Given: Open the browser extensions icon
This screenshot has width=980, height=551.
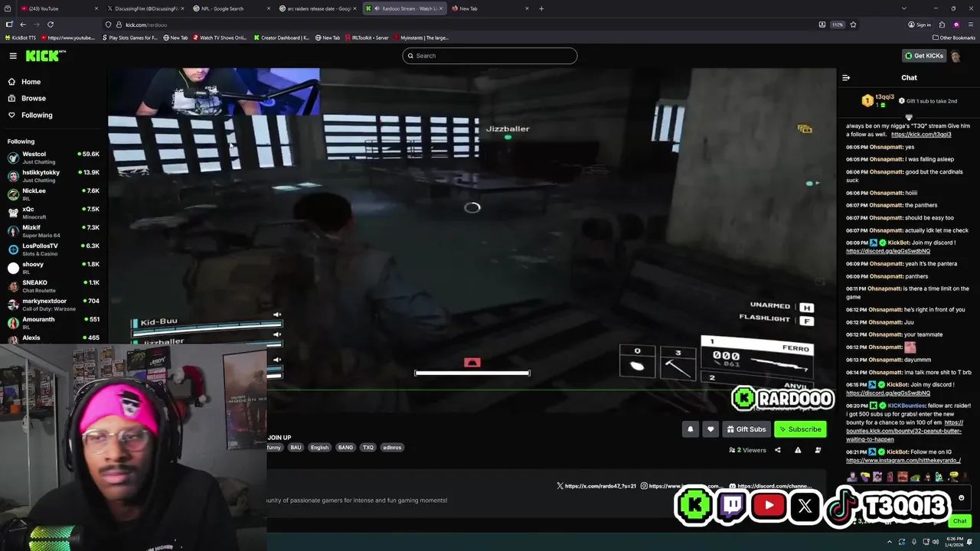Looking at the screenshot, I should click(x=942, y=24).
